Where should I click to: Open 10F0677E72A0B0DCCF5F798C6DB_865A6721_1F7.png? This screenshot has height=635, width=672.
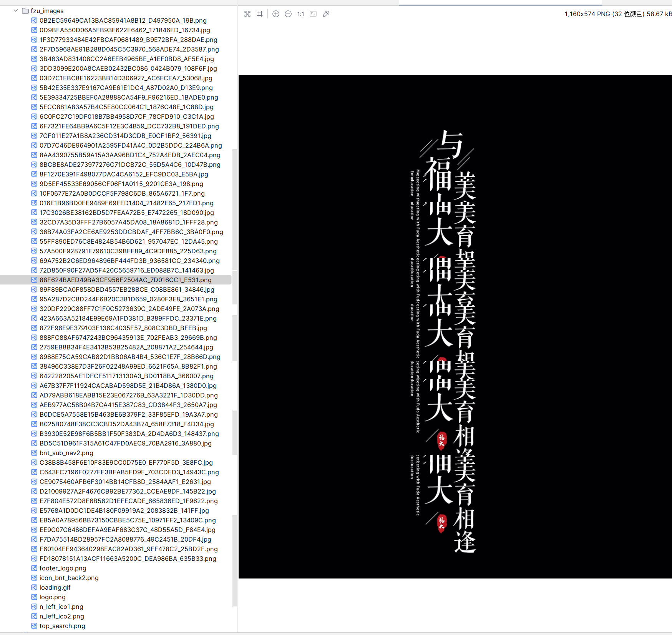(122, 193)
